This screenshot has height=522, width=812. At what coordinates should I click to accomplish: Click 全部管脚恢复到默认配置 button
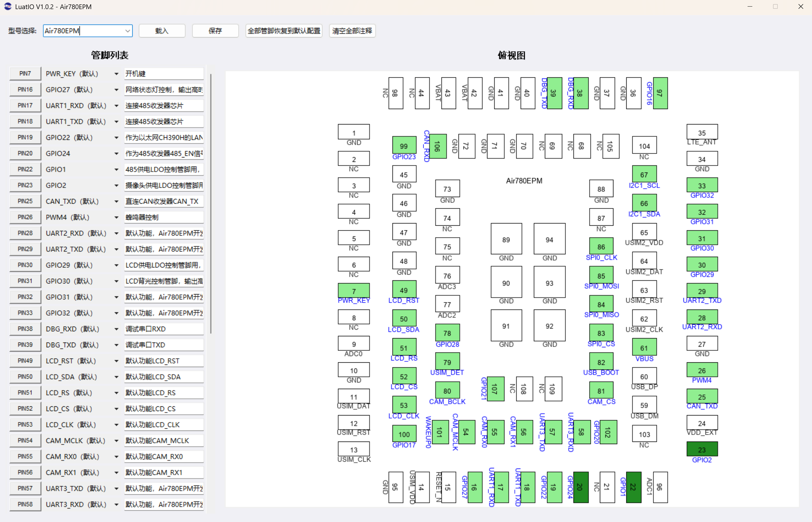pos(284,31)
